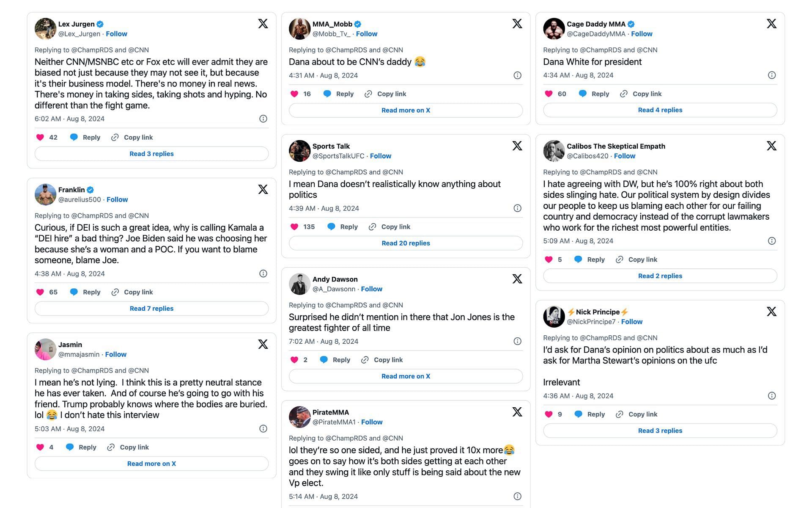812x508 pixels.
Task: Open Calibos The Skeptical Empath profile picture
Action: coord(554,151)
